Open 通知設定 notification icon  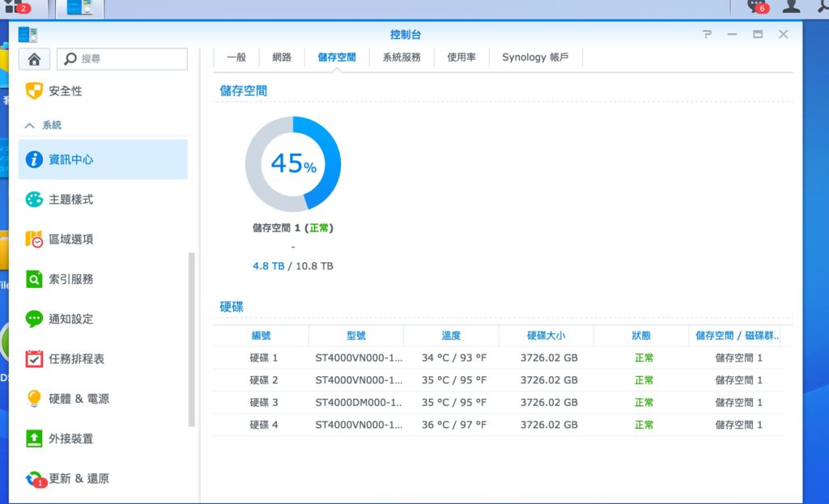click(34, 319)
